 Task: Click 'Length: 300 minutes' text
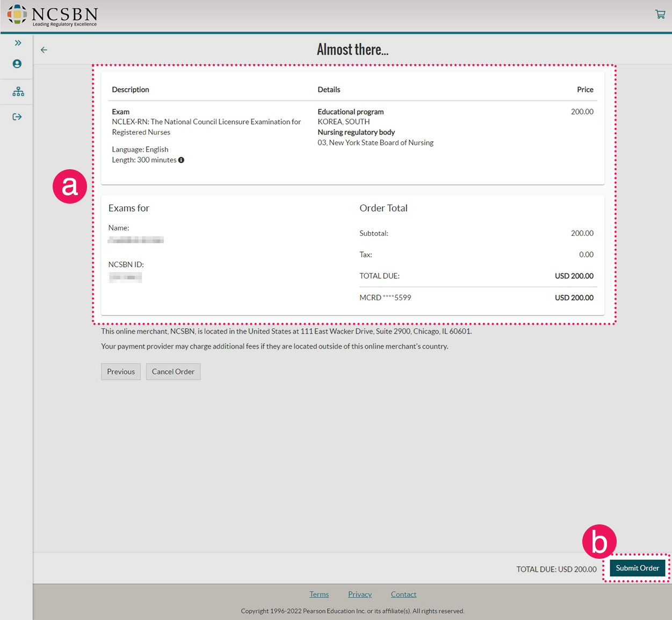pyautogui.click(x=144, y=160)
